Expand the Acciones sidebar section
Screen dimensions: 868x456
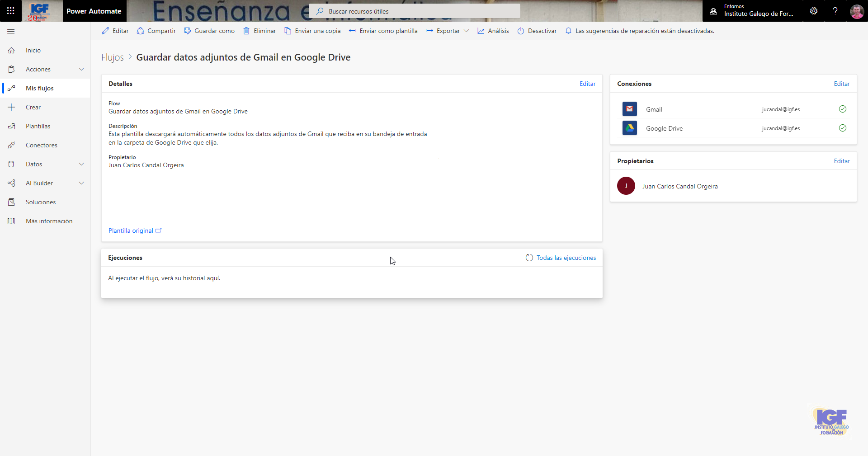(81, 69)
